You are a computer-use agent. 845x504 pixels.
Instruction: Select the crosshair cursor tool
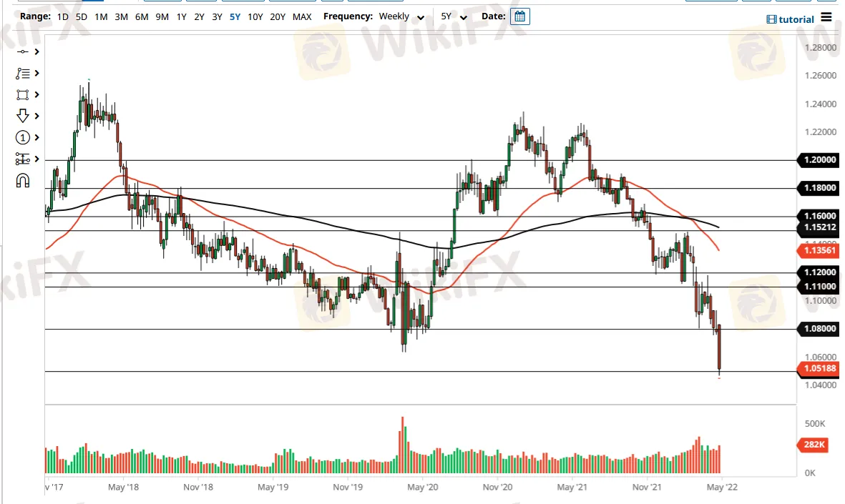tap(21, 51)
